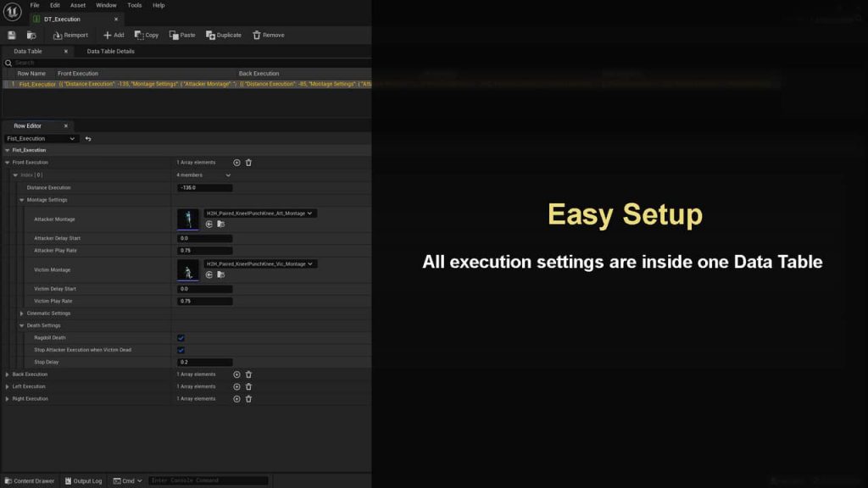
Task: Copy the selected row
Action: [x=147, y=35]
